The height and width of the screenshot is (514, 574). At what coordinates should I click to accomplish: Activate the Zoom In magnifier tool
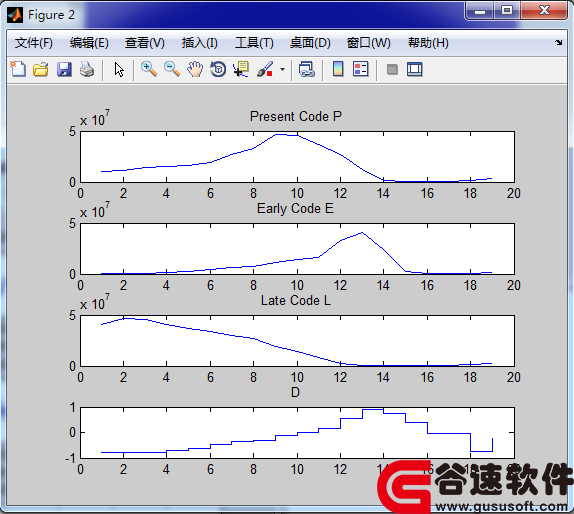click(x=149, y=69)
